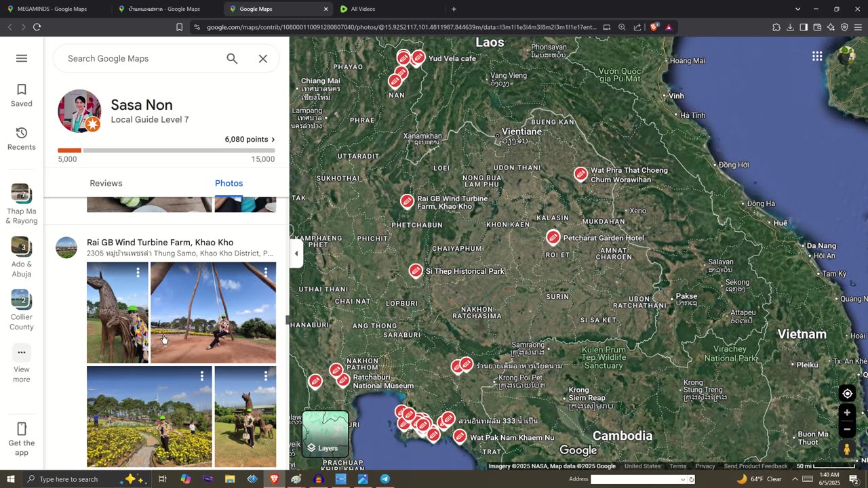Screen dimensions: 868x488
Task: Click the search magnifier in Google Maps
Action: click(x=232, y=58)
